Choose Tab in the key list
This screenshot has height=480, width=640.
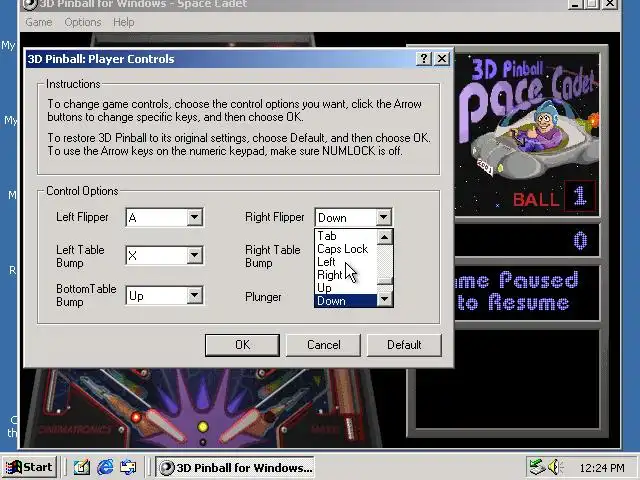pyautogui.click(x=346, y=236)
